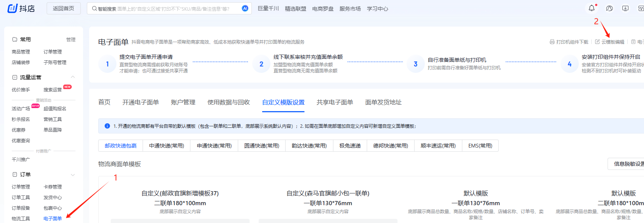Click the AI icon in search box

click(x=245, y=8)
